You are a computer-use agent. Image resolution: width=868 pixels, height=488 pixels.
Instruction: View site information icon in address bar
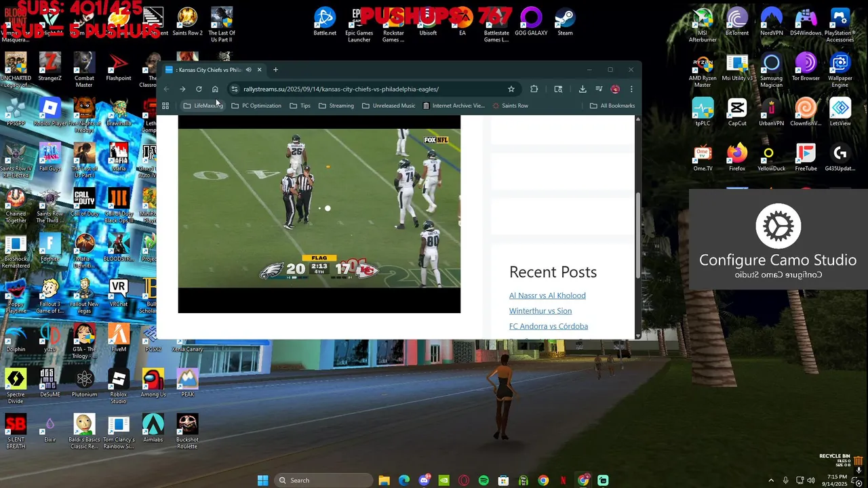pyautogui.click(x=234, y=89)
